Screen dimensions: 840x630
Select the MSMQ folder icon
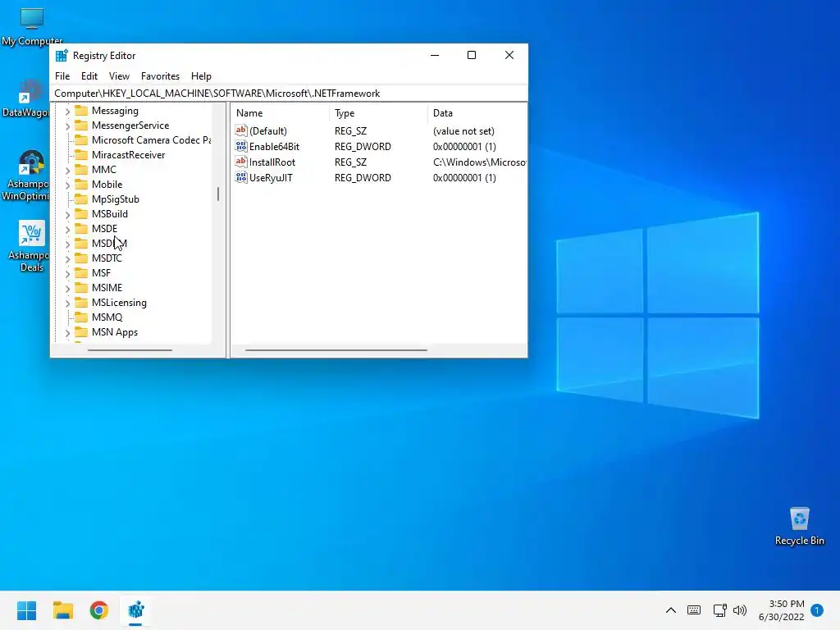click(81, 317)
